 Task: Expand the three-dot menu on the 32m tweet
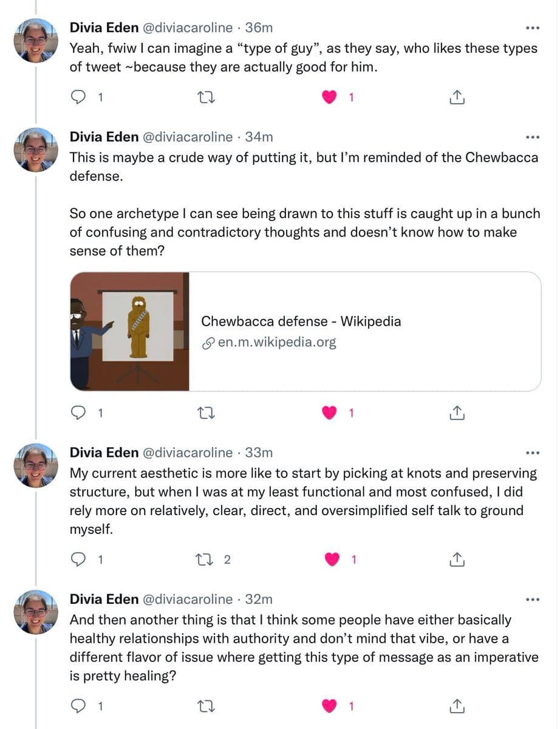click(532, 600)
